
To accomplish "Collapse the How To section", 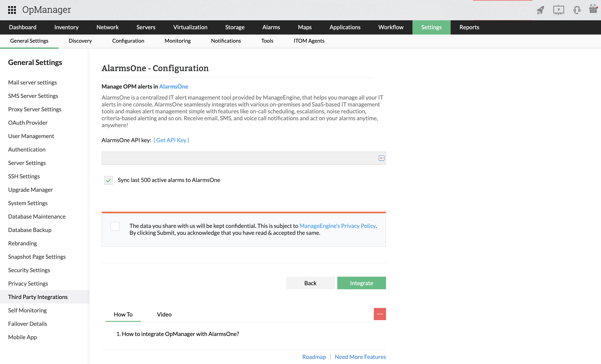I will [380, 314].
